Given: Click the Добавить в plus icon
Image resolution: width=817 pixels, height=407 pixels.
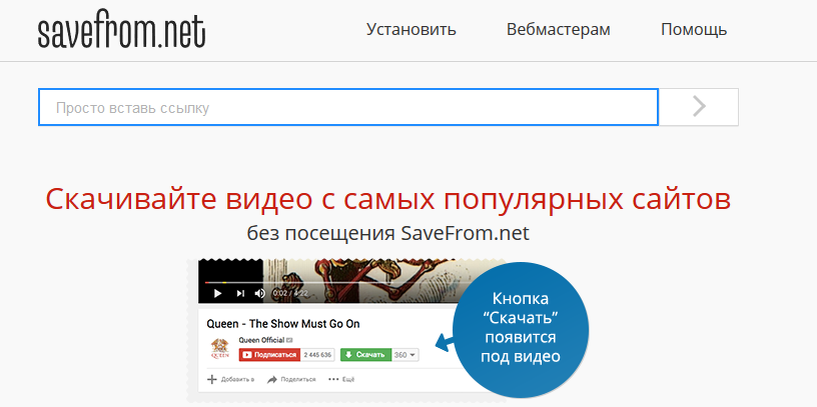Looking at the screenshot, I should coord(212,379).
